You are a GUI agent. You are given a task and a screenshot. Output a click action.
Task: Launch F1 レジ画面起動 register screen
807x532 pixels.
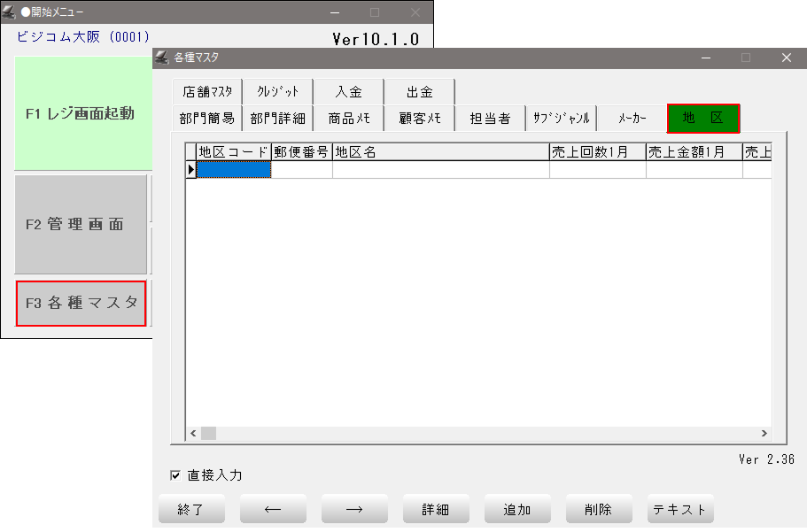pyautogui.click(x=81, y=113)
